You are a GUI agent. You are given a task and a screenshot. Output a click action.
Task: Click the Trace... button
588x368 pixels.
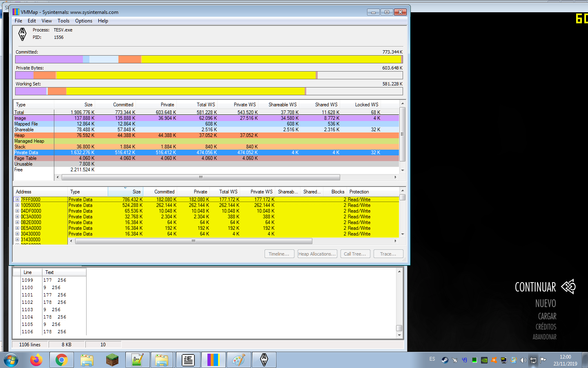388,254
